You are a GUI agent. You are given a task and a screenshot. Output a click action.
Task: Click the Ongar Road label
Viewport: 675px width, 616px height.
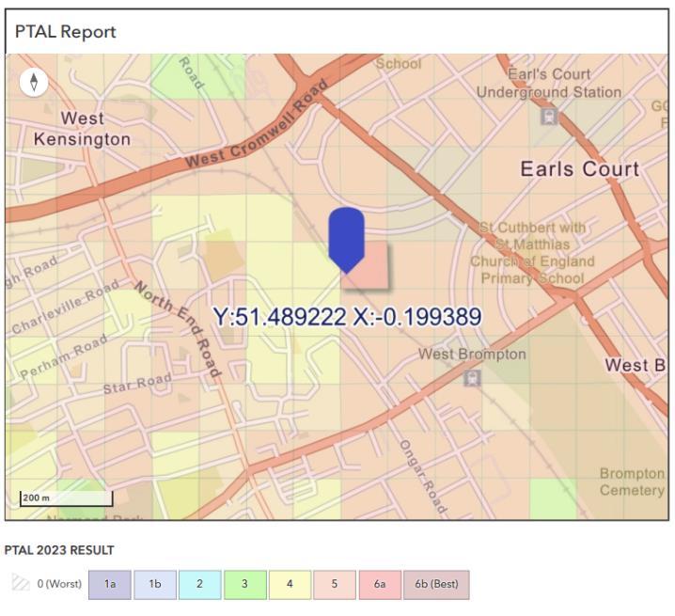click(423, 477)
